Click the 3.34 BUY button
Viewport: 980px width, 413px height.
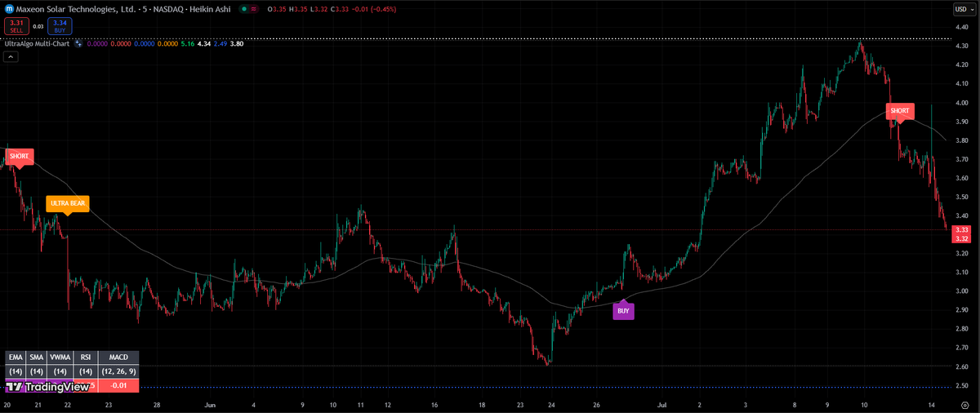[x=59, y=26]
